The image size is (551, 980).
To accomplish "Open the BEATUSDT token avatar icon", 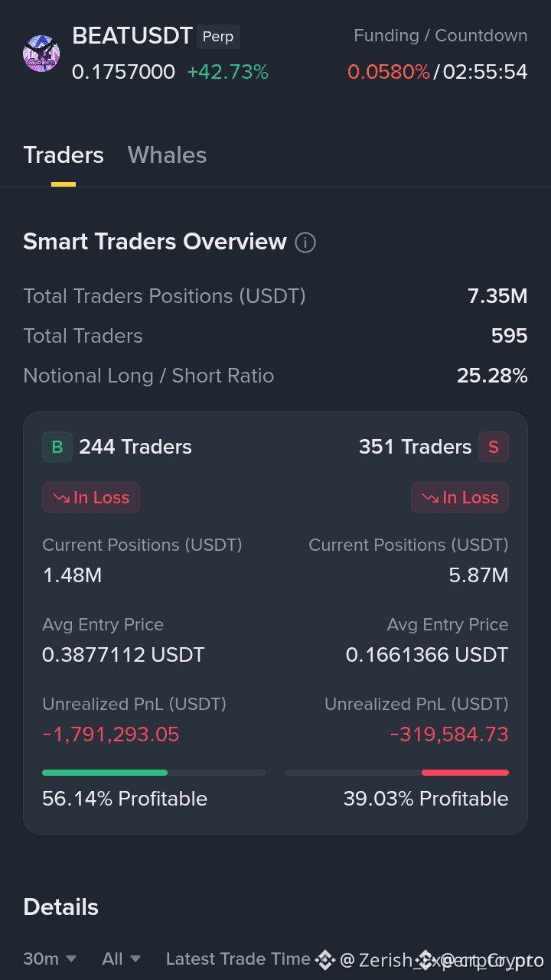I will point(41,54).
